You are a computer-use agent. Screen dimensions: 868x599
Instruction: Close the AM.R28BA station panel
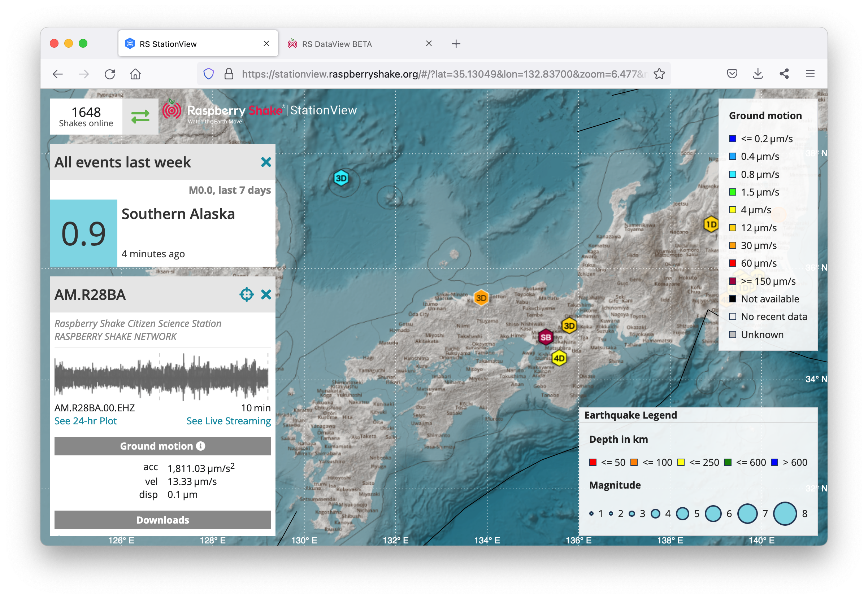[266, 294]
